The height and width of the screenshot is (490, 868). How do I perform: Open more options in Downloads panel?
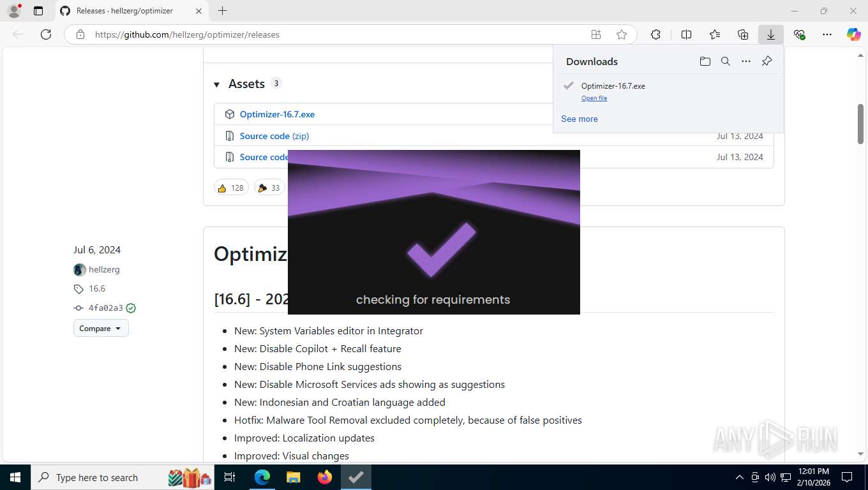pos(746,61)
